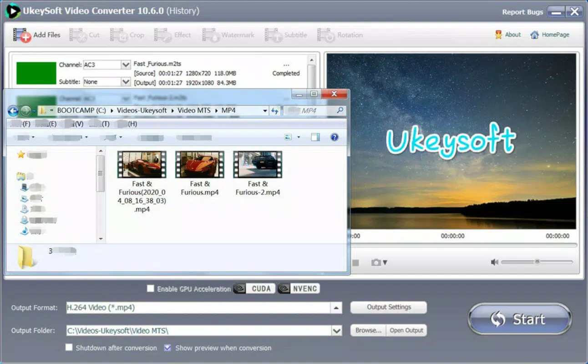Open the Rotation tool

tap(340, 35)
